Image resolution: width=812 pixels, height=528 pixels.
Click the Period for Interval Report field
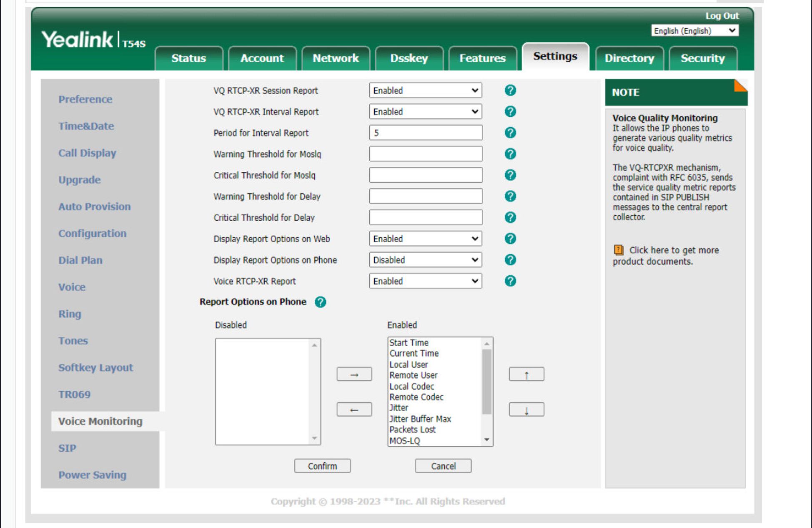[425, 133]
